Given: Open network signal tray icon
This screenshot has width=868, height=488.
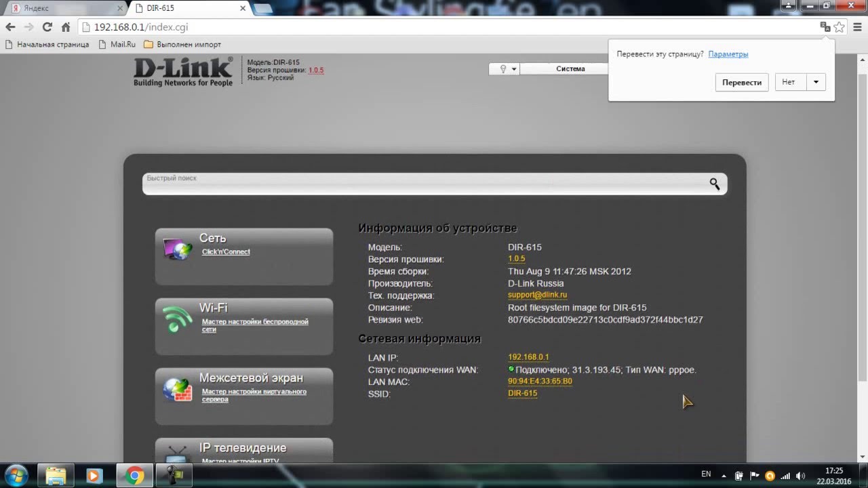Looking at the screenshot, I should 785,476.
